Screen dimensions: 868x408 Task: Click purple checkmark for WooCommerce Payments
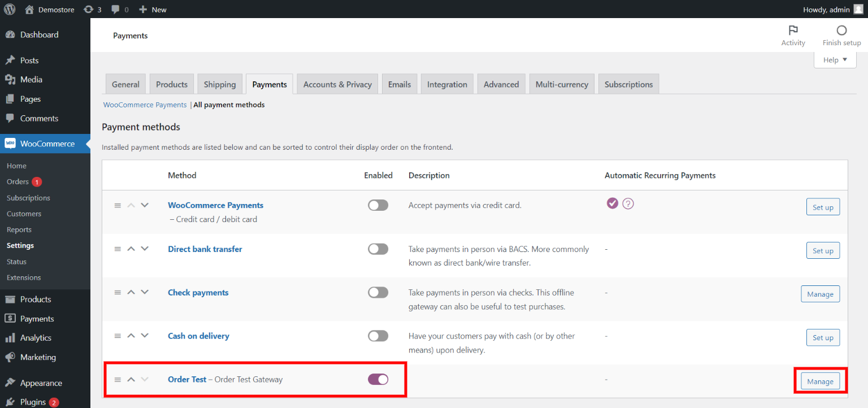click(612, 203)
